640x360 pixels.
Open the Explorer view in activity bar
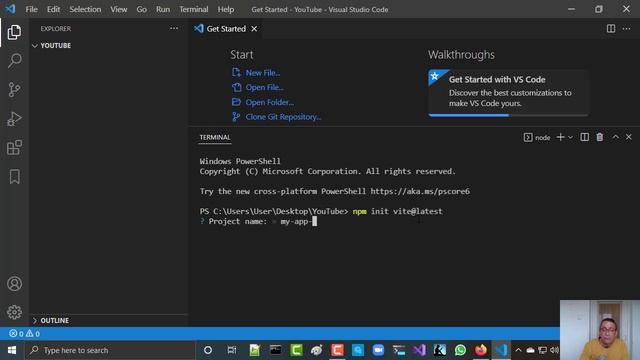pyautogui.click(x=14, y=32)
